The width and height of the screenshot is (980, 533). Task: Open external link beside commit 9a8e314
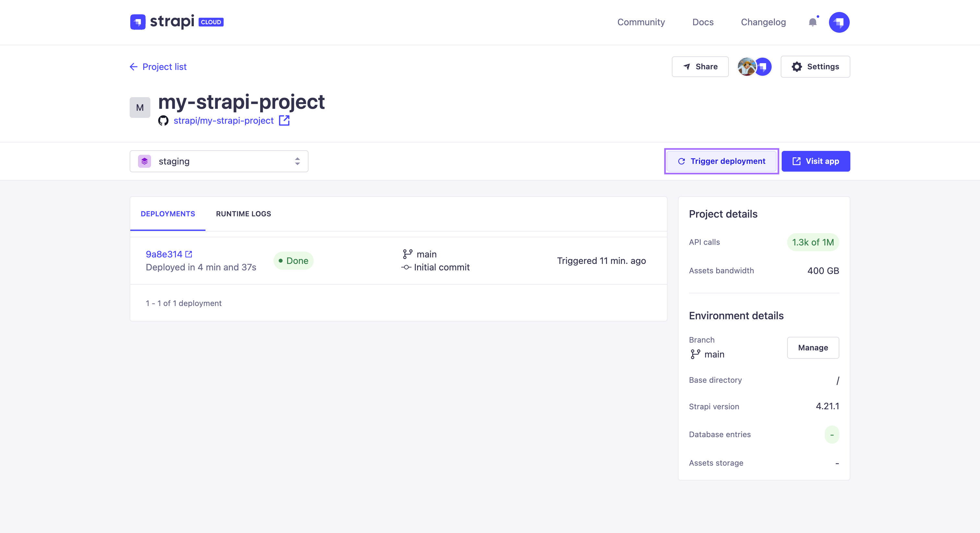coord(189,254)
